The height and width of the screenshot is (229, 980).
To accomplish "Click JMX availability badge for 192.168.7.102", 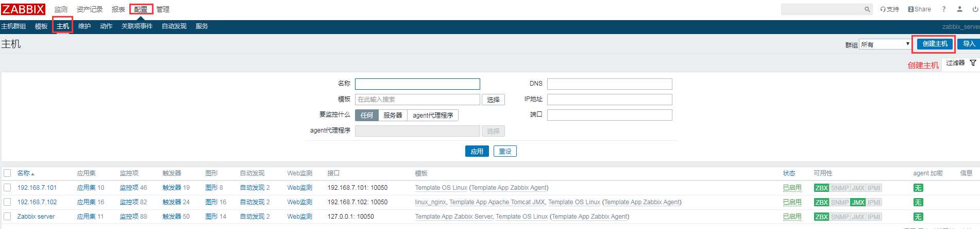I will pyautogui.click(x=858, y=203).
